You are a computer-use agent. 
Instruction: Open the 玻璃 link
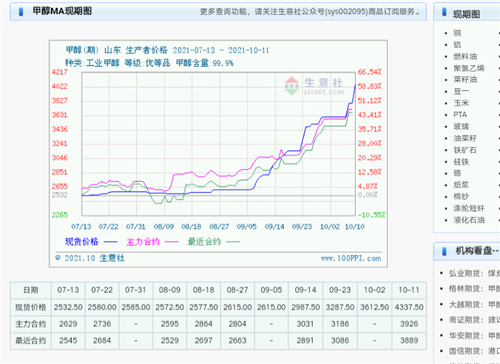(461, 126)
